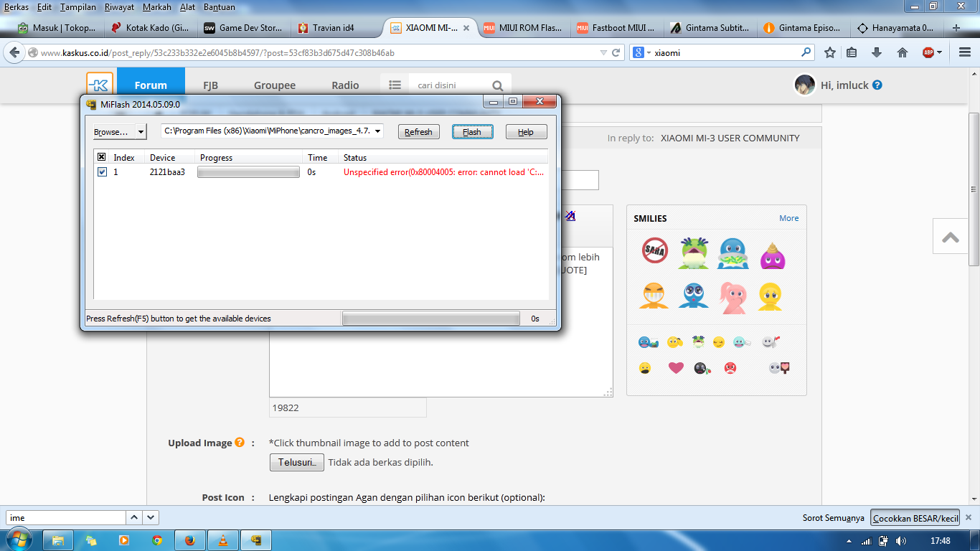Click the reload page icon in URL bar
Screen dimensions: 980x551
(x=616, y=52)
